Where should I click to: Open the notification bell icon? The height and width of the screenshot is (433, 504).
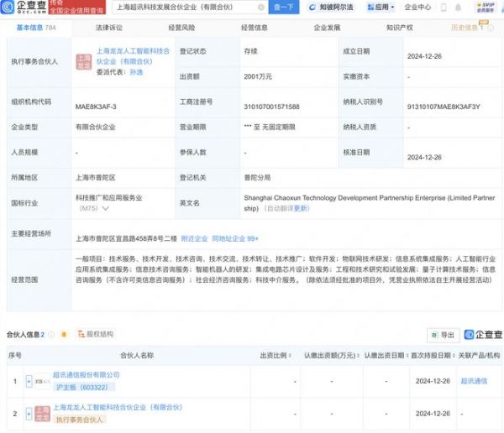coord(458,7)
